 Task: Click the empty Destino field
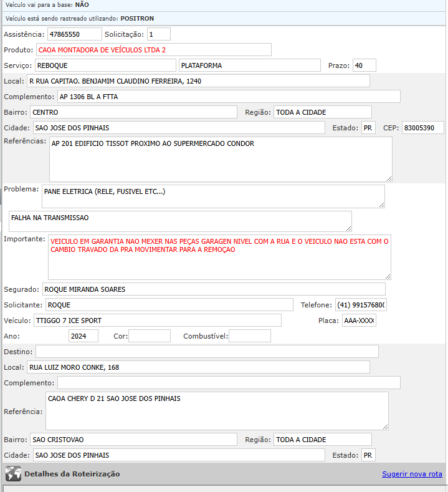207,352
